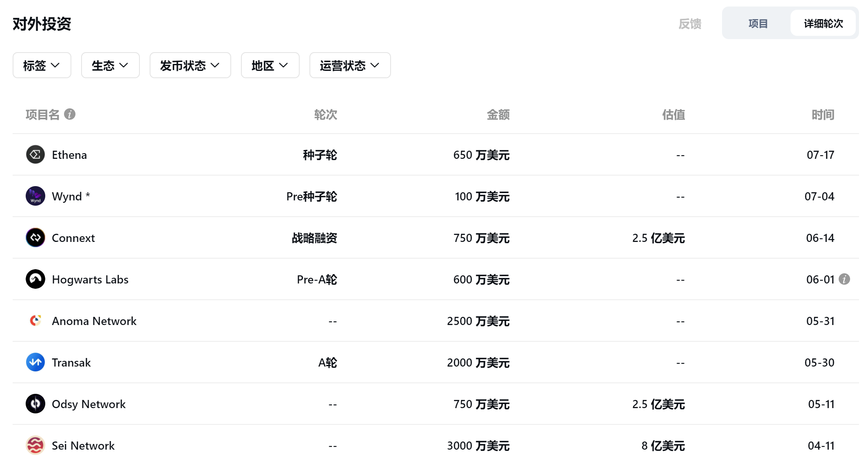The width and height of the screenshot is (868, 470).
Task: Click Transak's A轮 round cell
Action: tap(328, 363)
